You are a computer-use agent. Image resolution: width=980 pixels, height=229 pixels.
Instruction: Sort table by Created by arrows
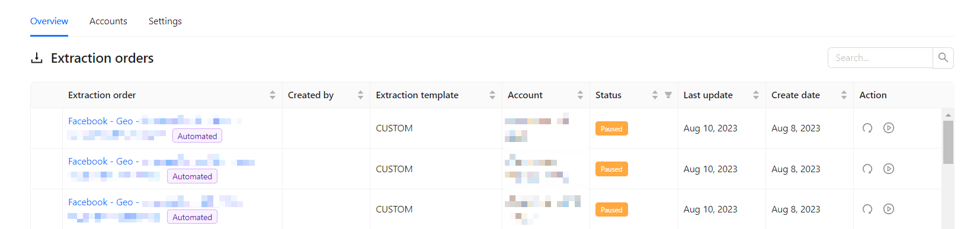[x=360, y=95]
